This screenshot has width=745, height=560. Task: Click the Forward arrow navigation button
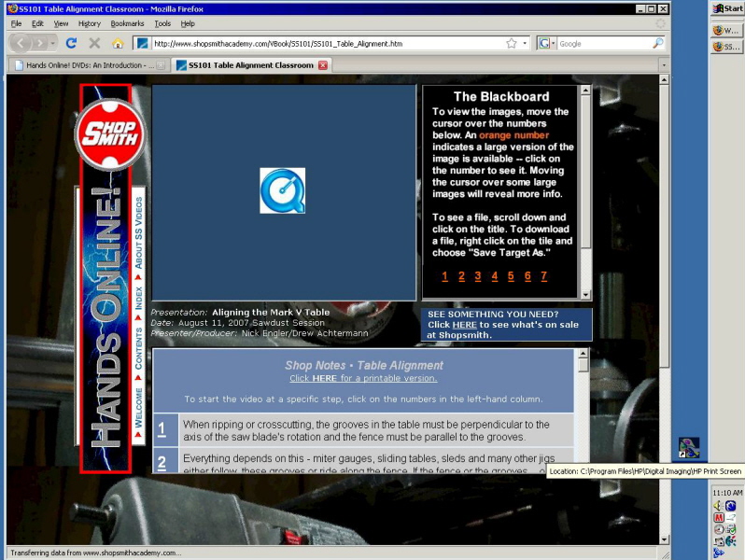click(x=40, y=43)
